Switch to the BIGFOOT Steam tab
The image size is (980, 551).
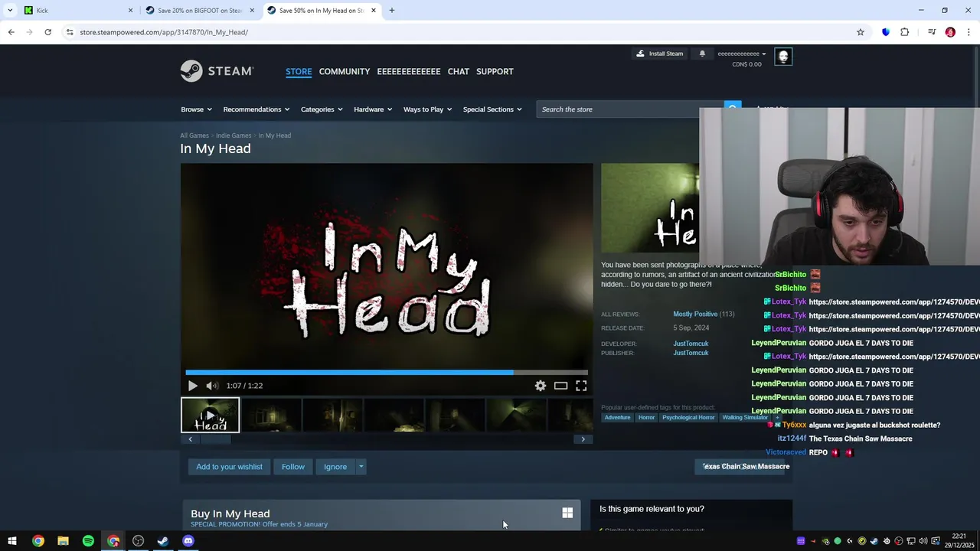[199, 10]
